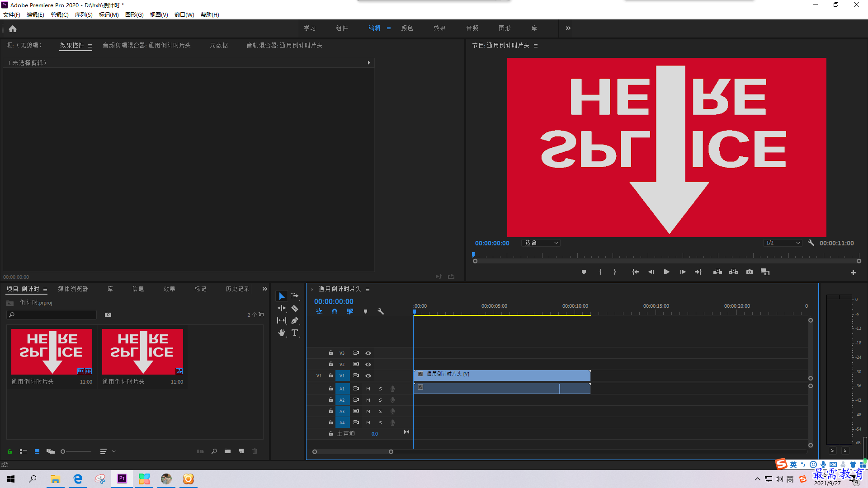The image size is (868, 488).
Task: Click Mark In button
Action: pyautogui.click(x=600, y=272)
